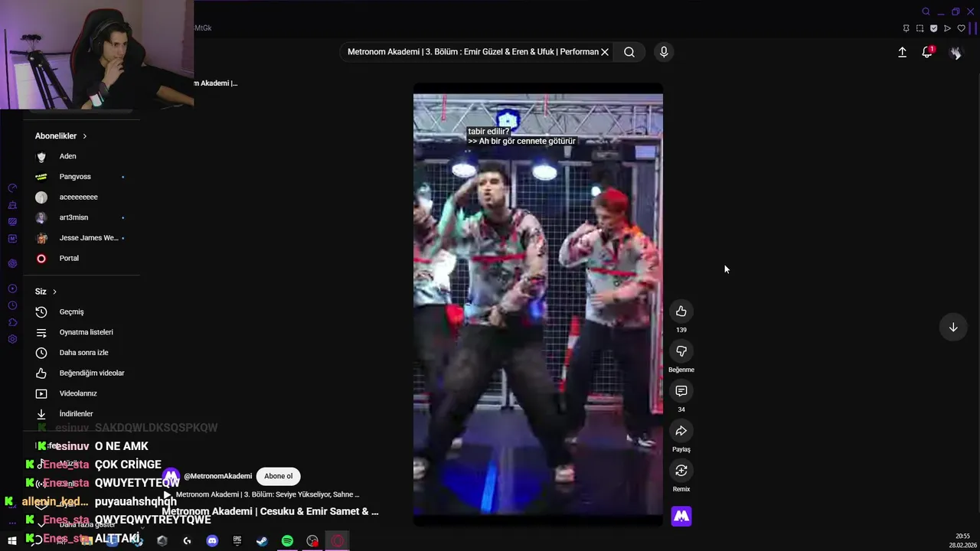Open the purple channel sound tile
This screenshot has width=980, height=551.
pyautogui.click(x=681, y=517)
